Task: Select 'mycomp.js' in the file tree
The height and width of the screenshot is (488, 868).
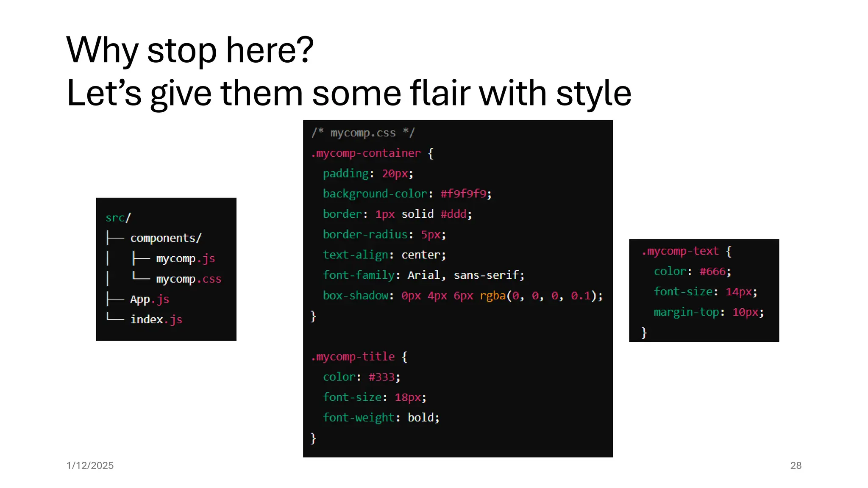Action: [185, 258]
